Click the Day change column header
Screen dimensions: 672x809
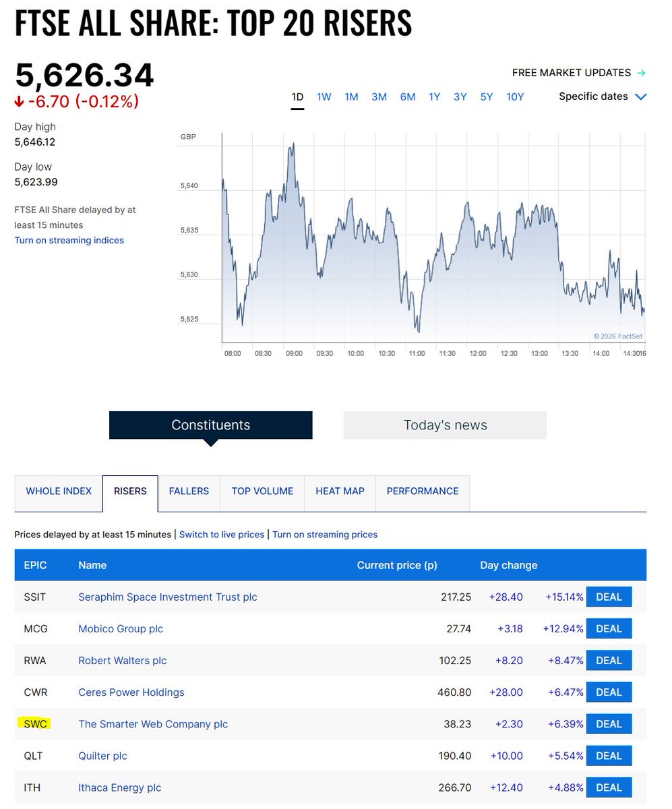509,566
